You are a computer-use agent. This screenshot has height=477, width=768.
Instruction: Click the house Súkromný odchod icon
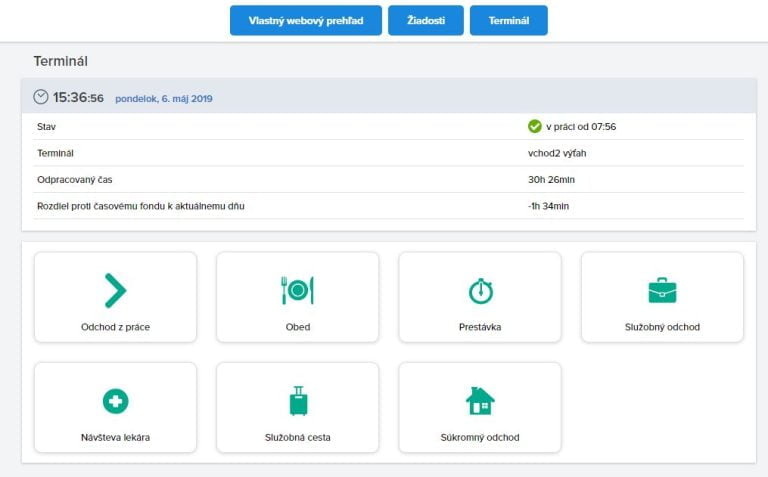[480, 401]
